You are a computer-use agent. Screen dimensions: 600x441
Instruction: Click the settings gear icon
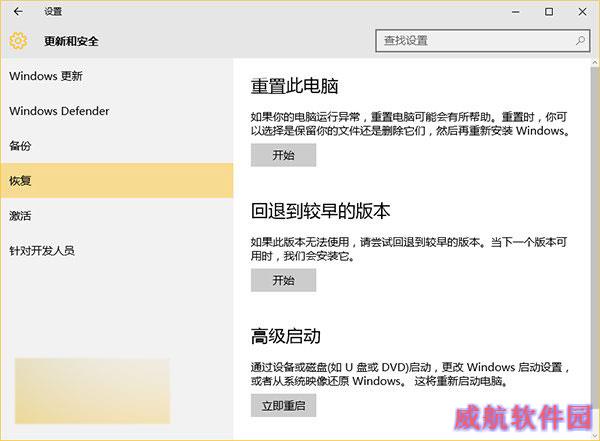click(18, 41)
